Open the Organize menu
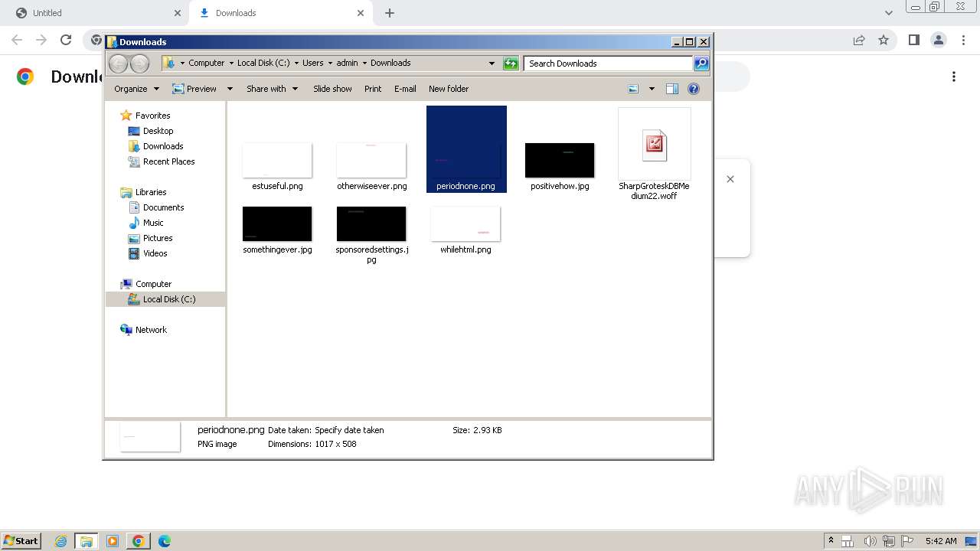Image resolution: width=980 pixels, height=551 pixels. tap(136, 89)
